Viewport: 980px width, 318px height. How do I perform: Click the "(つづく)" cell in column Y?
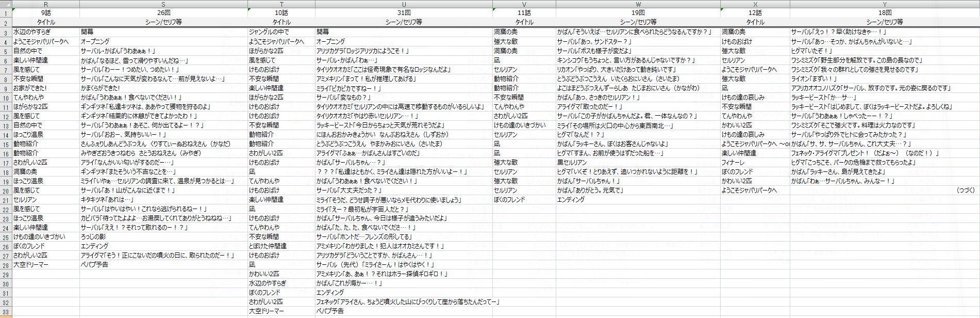tap(885, 190)
